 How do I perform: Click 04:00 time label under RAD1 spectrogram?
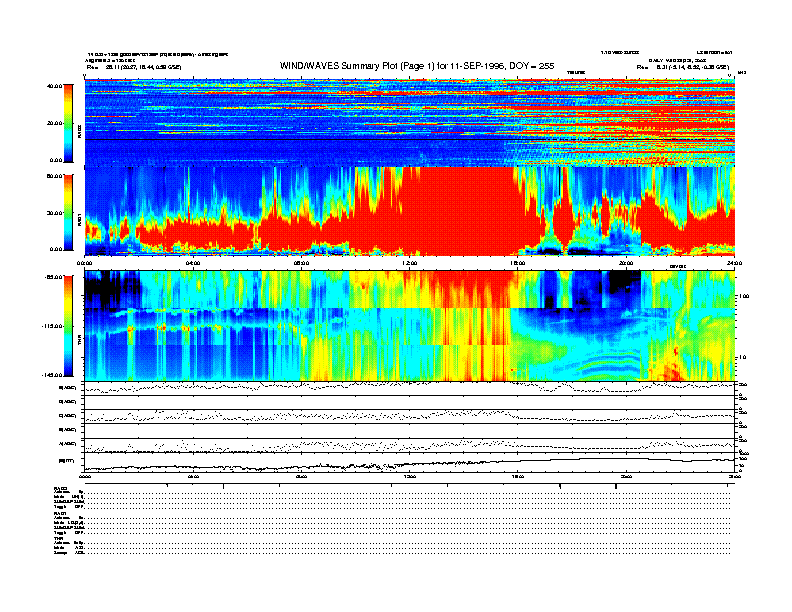click(193, 263)
